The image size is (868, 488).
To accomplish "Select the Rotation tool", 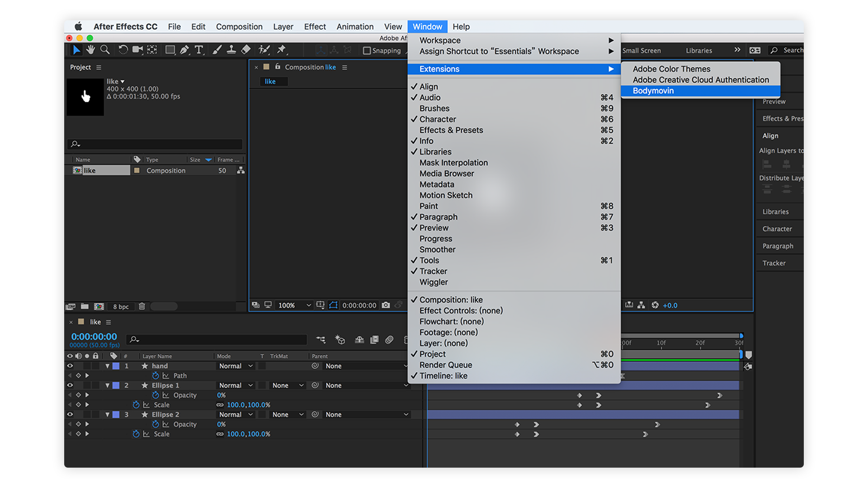I will pos(123,50).
